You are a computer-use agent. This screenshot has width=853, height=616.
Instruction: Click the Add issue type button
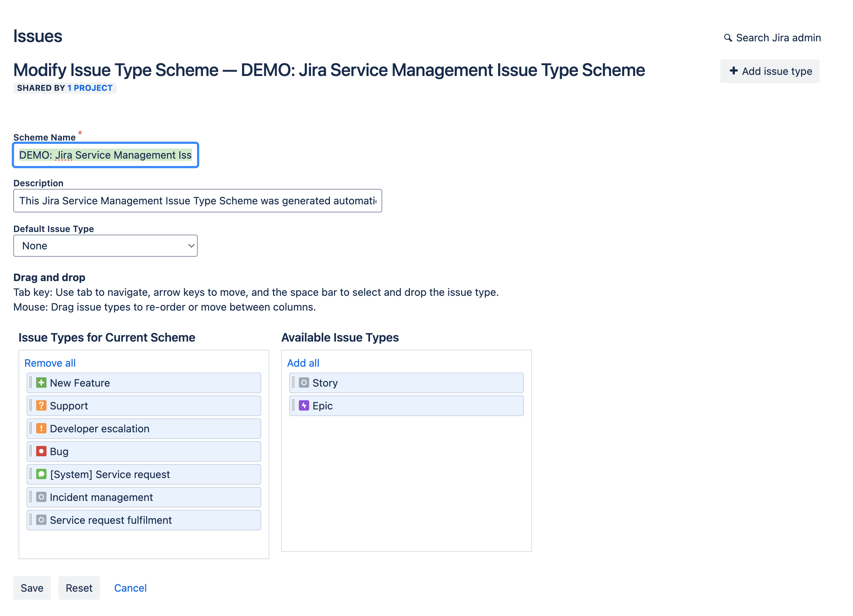(x=770, y=71)
